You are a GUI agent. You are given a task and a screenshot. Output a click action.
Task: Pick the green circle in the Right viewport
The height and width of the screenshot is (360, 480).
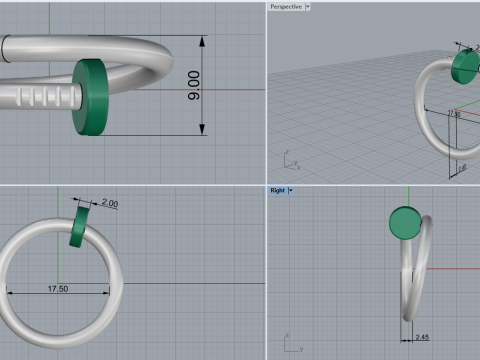[x=405, y=223]
